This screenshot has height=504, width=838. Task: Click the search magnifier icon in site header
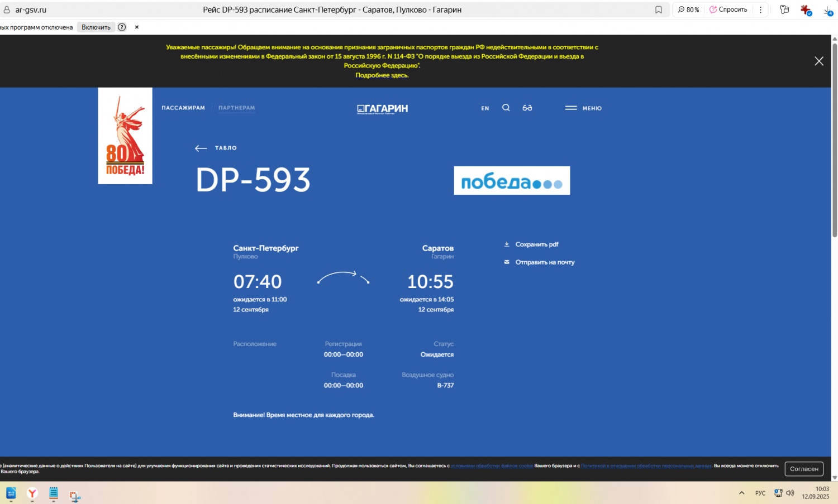pyautogui.click(x=506, y=108)
